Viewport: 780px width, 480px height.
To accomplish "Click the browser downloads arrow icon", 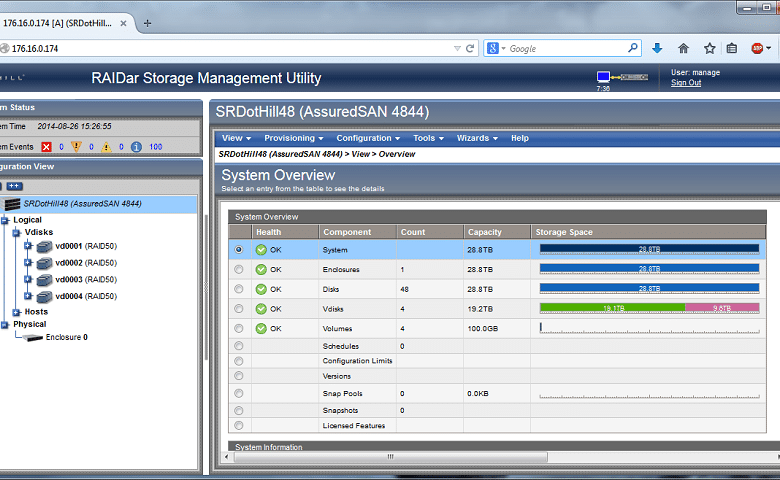I will click(x=657, y=48).
